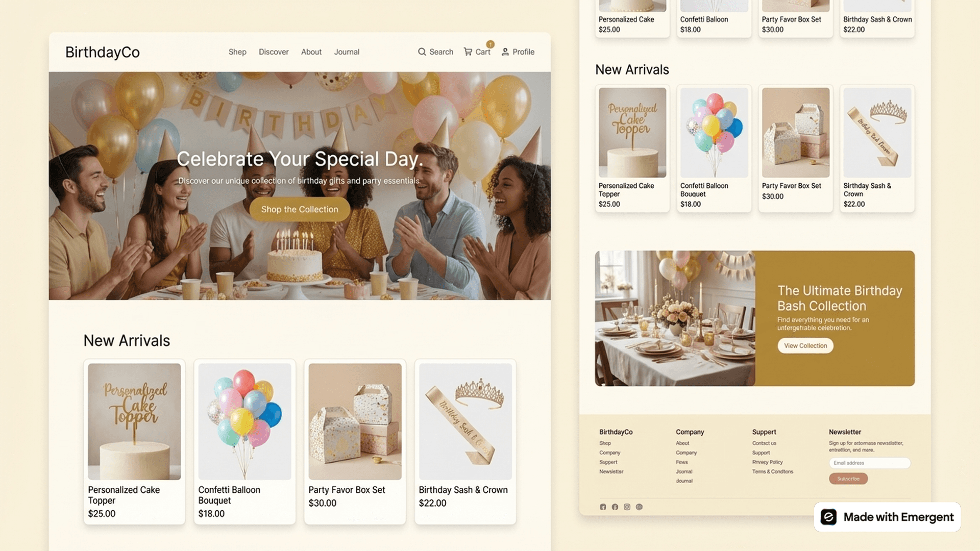
Task: Click the last social icon in the footer
Action: [640, 507]
